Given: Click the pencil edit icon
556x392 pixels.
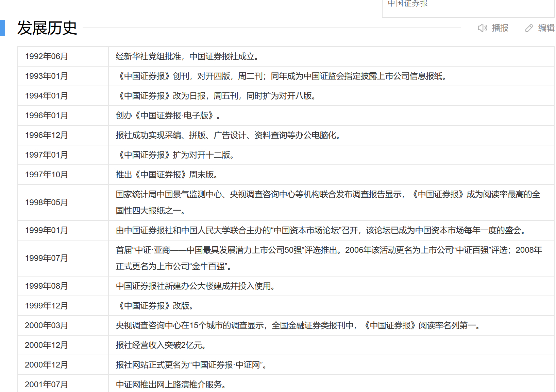Looking at the screenshot, I should pyautogui.click(x=529, y=28).
